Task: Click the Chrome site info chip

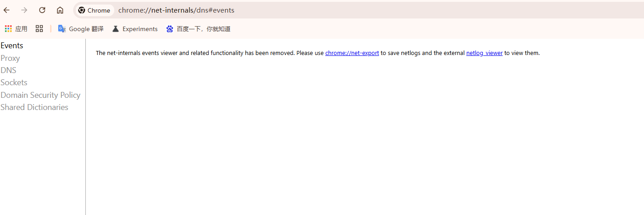Action: 94,10
